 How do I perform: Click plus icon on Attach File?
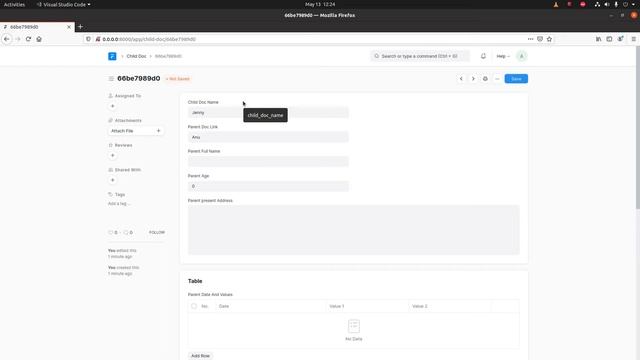(158, 131)
